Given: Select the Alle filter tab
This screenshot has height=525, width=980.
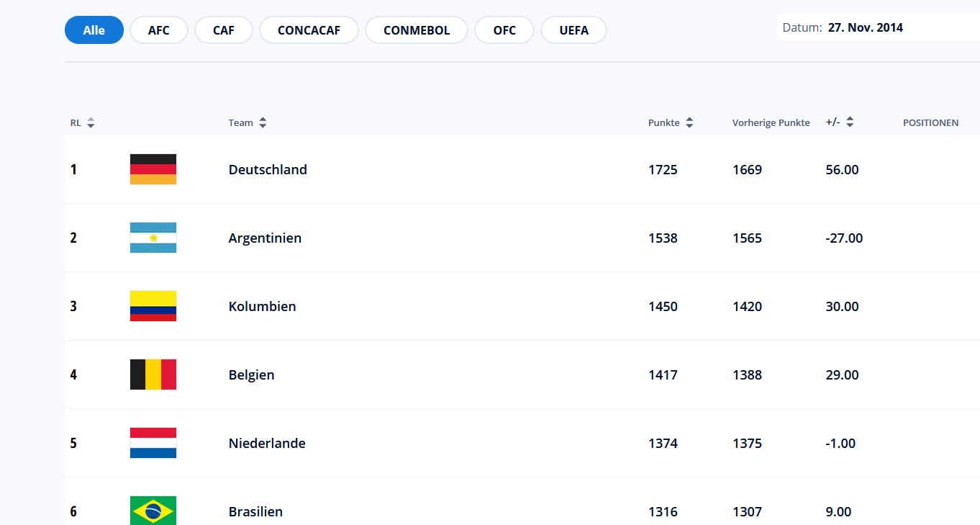Looking at the screenshot, I should (x=94, y=30).
